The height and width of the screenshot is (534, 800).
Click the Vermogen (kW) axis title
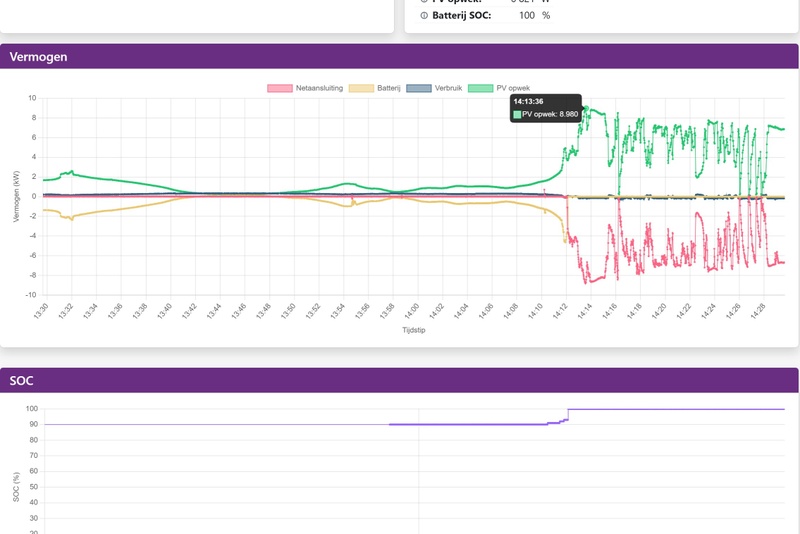pyautogui.click(x=16, y=196)
